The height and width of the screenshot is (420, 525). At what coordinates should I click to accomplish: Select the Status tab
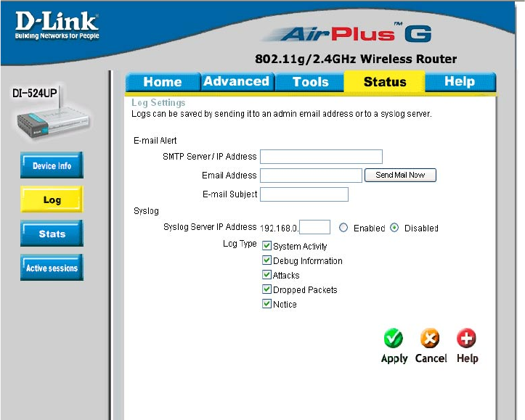click(x=385, y=81)
